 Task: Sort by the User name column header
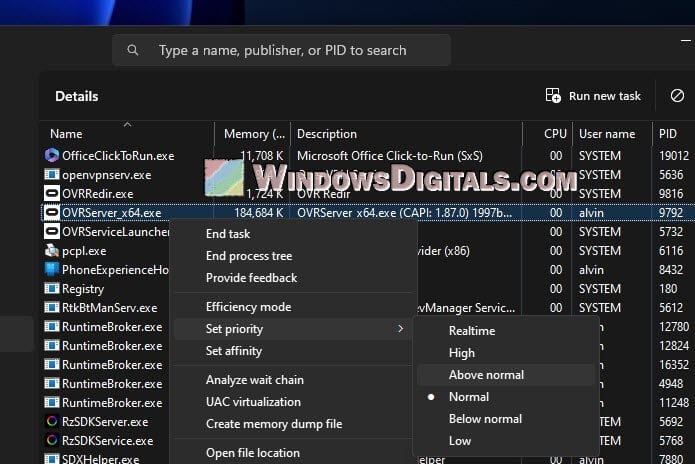607,134
